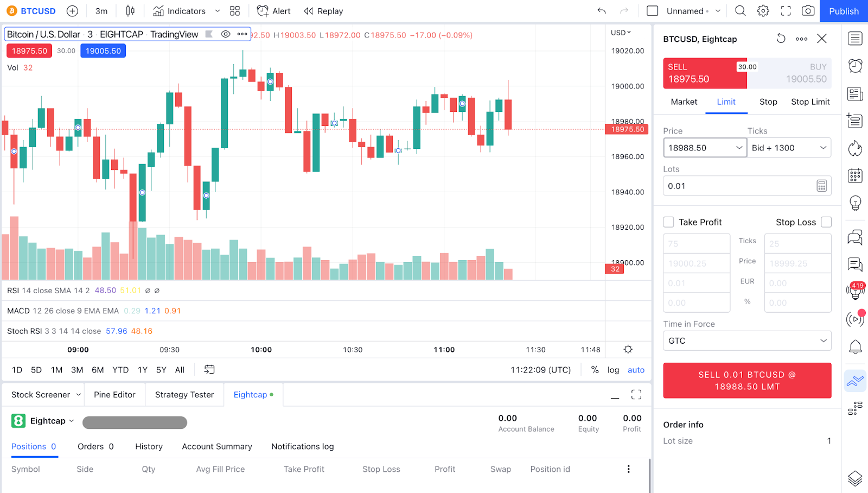Open the Alerts alarm clock icon in sidebar
Image resolution: width=868 pixels, height=493 pixels.
[855, 66]
